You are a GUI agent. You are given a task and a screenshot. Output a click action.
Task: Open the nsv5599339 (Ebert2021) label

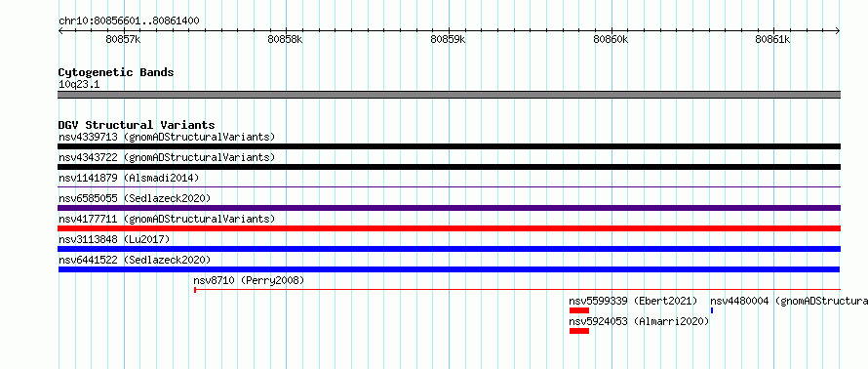click(633, 301)
